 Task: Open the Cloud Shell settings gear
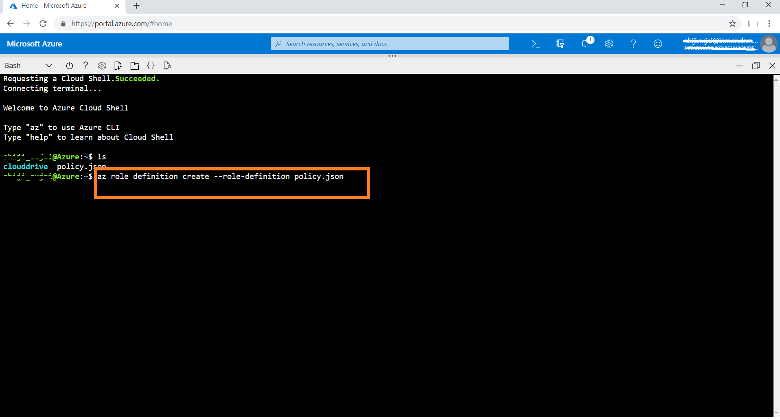(x=102, y=65)
